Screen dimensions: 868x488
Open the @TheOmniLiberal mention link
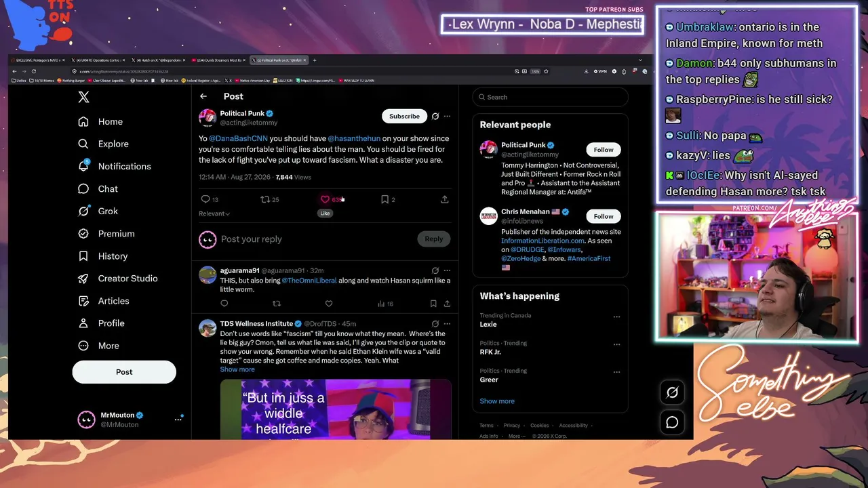(309, 281)
